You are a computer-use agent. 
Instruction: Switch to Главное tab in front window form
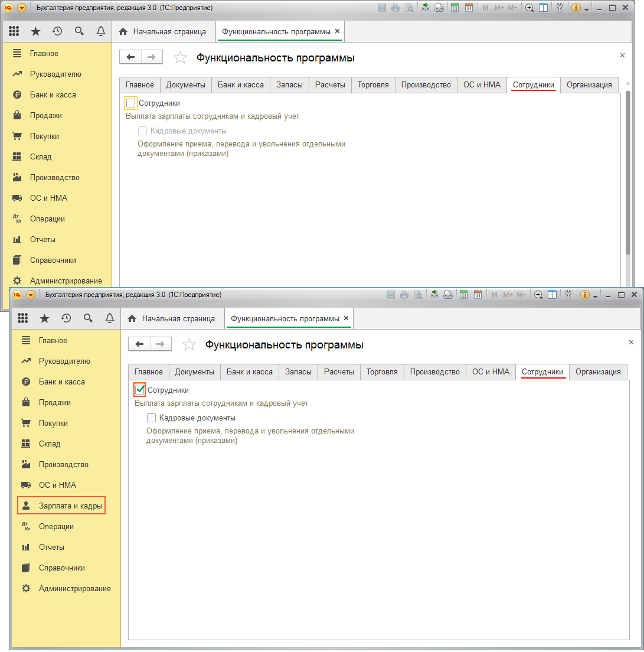tap(148, 371)
